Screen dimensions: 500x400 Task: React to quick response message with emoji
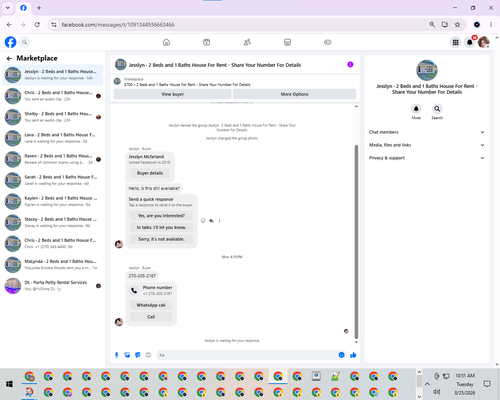coord(203,221)
